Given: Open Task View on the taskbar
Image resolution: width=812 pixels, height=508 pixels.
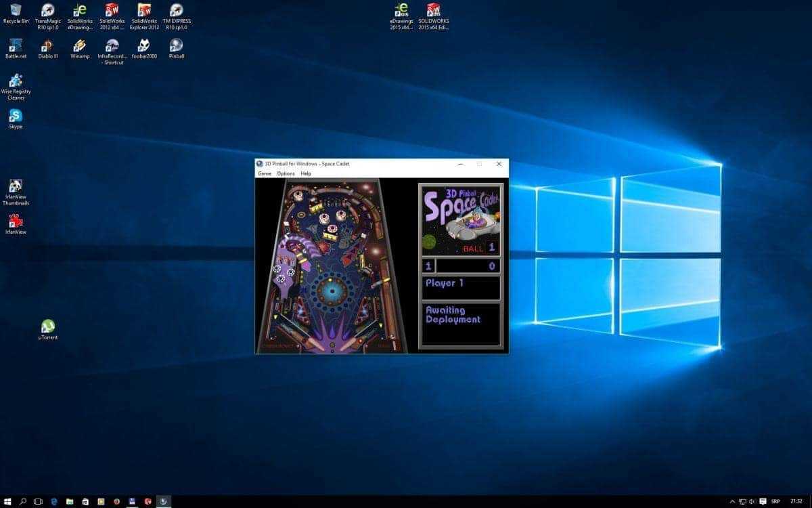Looking at the screenshot, I should click(39, 501).
